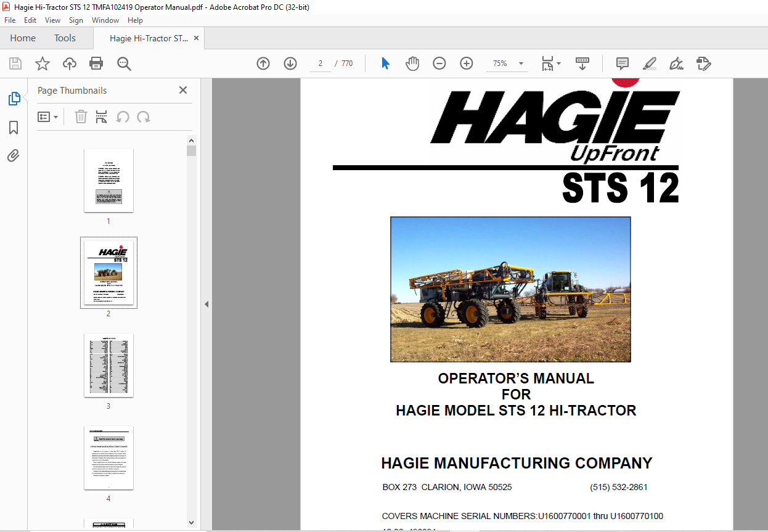
Task: Click the 'OPERATOR'S MANUAL' title text
Action: [x=516, y=379]
